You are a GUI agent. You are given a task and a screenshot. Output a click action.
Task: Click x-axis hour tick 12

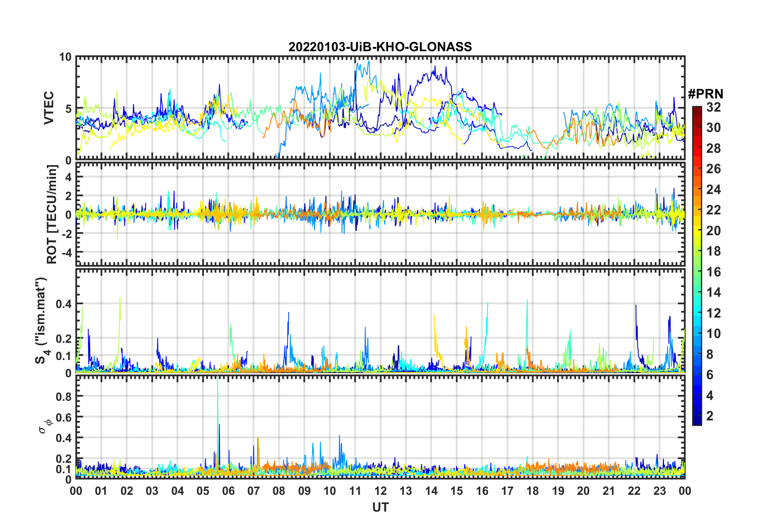tap(380, 490)
